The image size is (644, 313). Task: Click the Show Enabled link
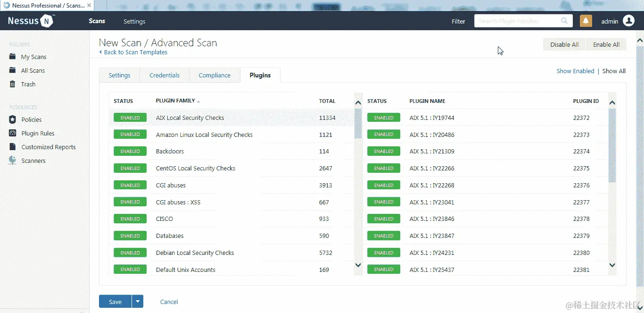point(575,71)
